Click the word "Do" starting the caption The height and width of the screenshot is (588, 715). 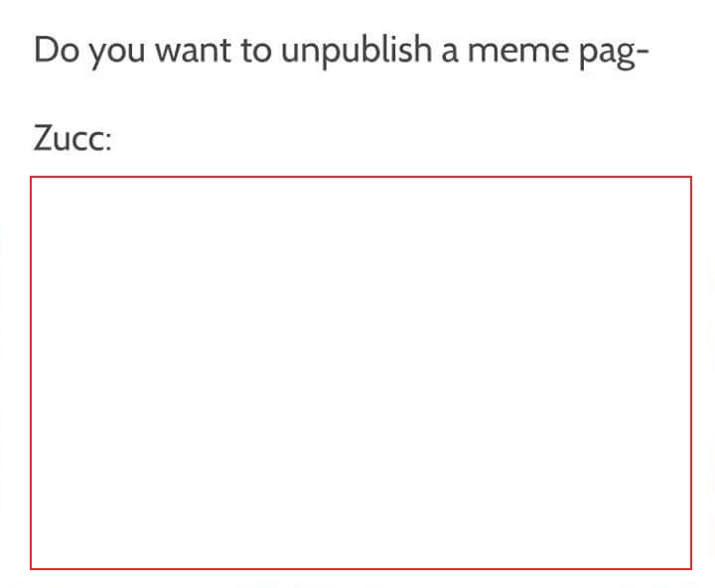point(57,50)
